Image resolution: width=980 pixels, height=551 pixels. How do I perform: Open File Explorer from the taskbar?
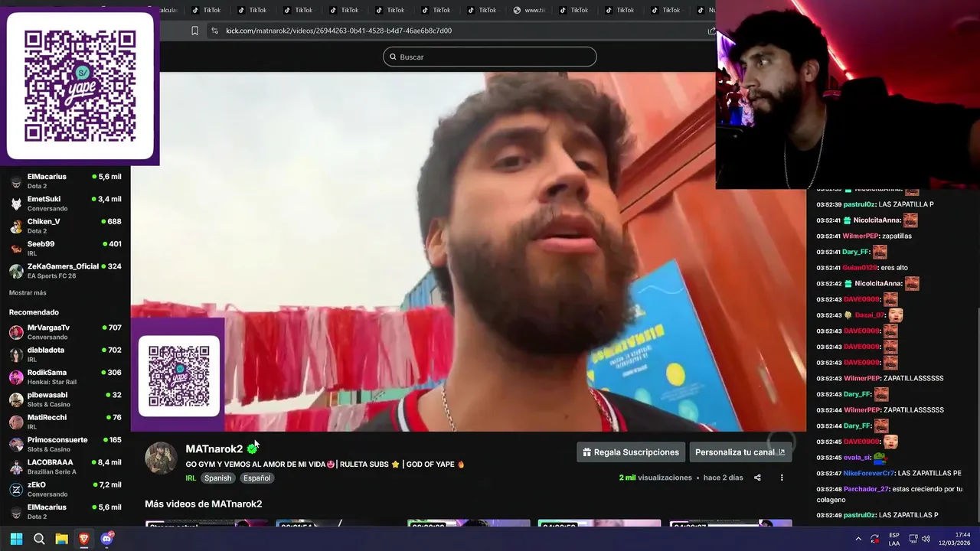click(x=62, y=539)
